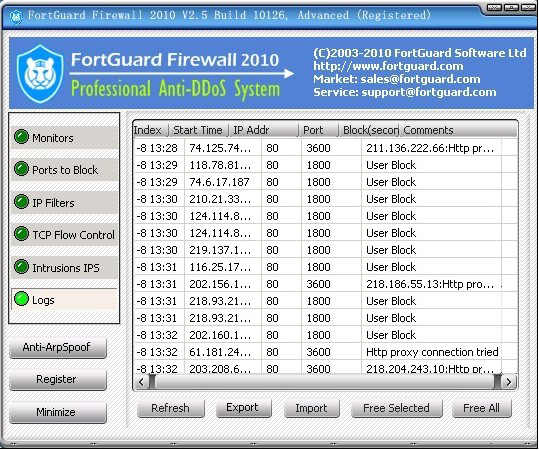The height and width of the screenshot is (450, 539).
Task: Click the green indicator beside Intrusions IPS
Action: pyautogui.click(x=21, y=267)
